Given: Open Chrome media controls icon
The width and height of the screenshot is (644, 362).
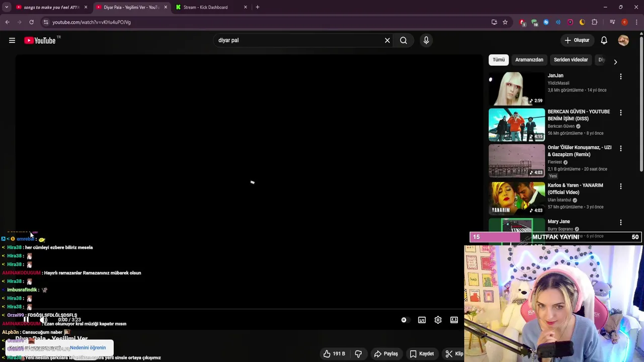Looking at the screenshot, I should click(612, 22).
